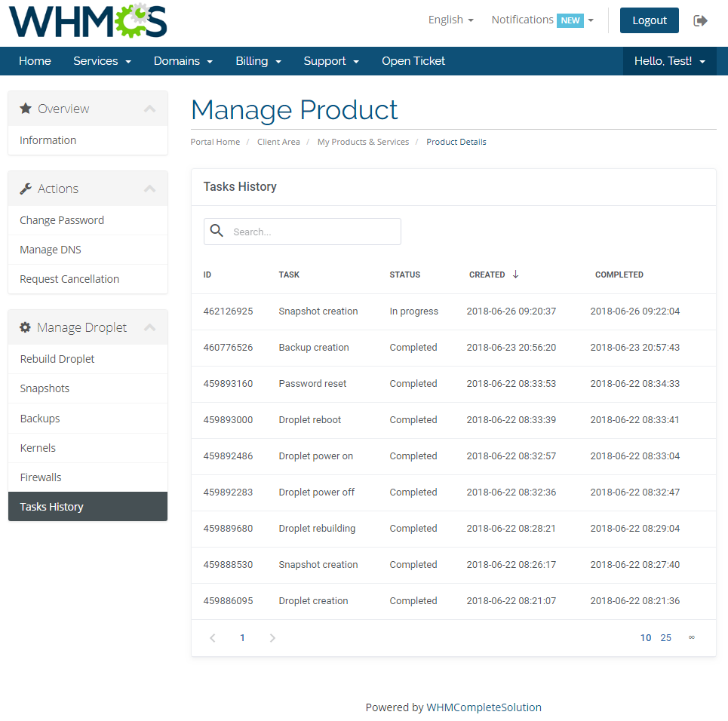
Task: Click the magnifier icon in search box
Action: (217, 231)
